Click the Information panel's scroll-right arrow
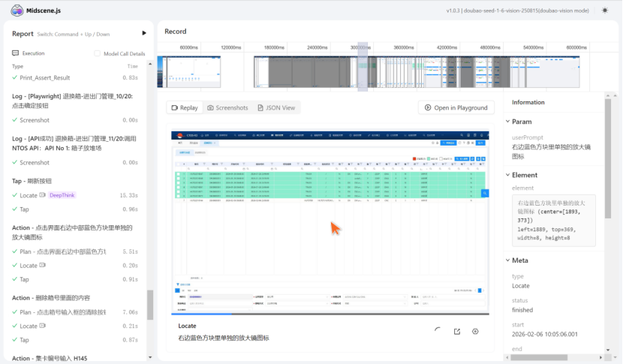Viewport: 623px width, 364px height. point(600,357)
